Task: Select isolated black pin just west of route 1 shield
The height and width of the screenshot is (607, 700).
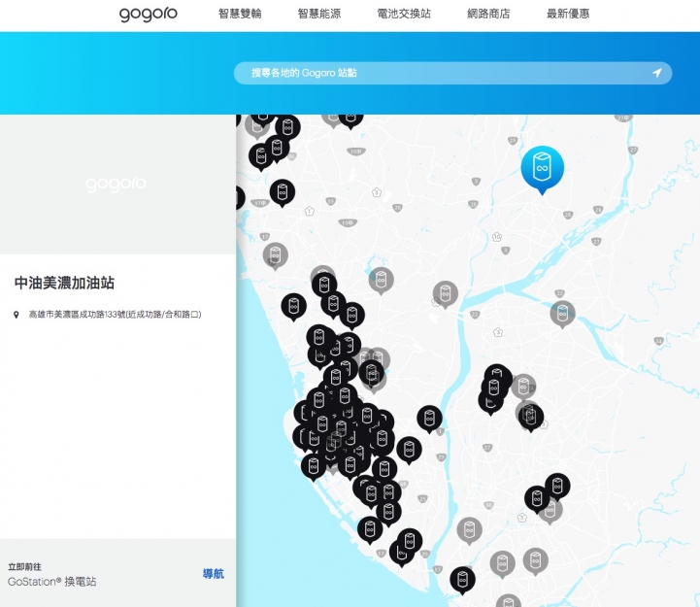Action: (x=429, y=419)
